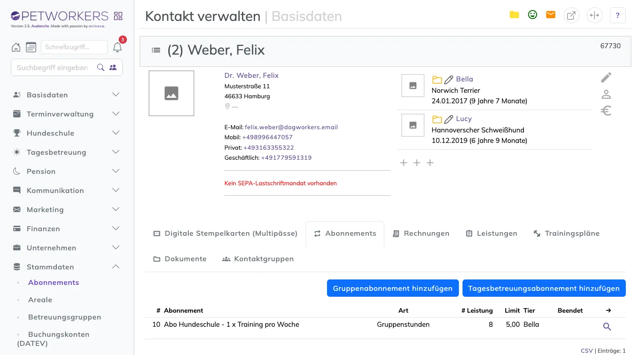The image size is (644, 355).
Task: Click Gruppenabonnement hinzufügen button
Action: coord(393,288)
